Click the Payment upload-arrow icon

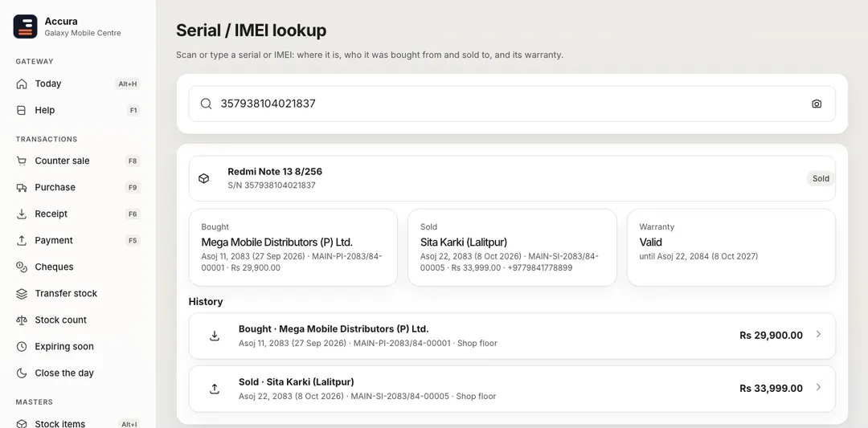(x=22, y=241)
